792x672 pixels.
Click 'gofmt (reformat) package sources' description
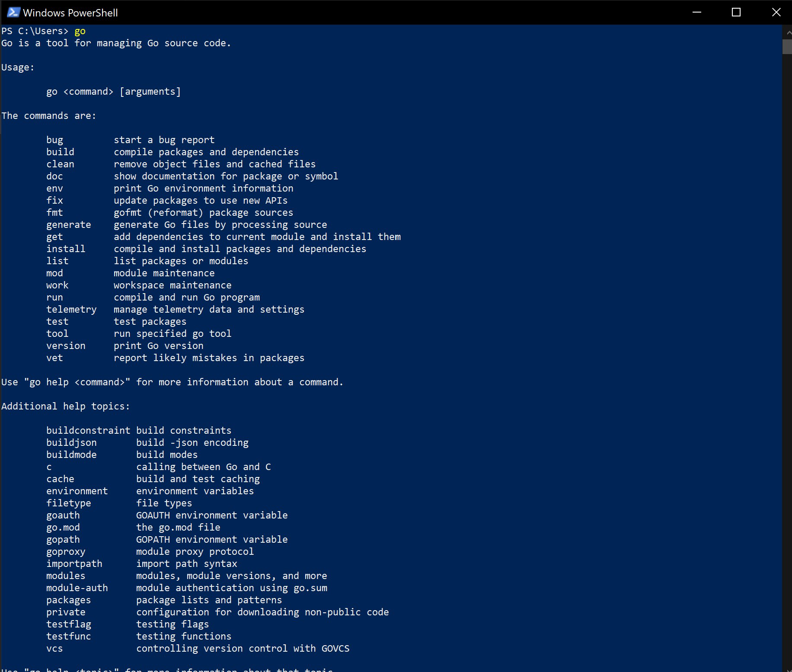[x=204, y=213]
